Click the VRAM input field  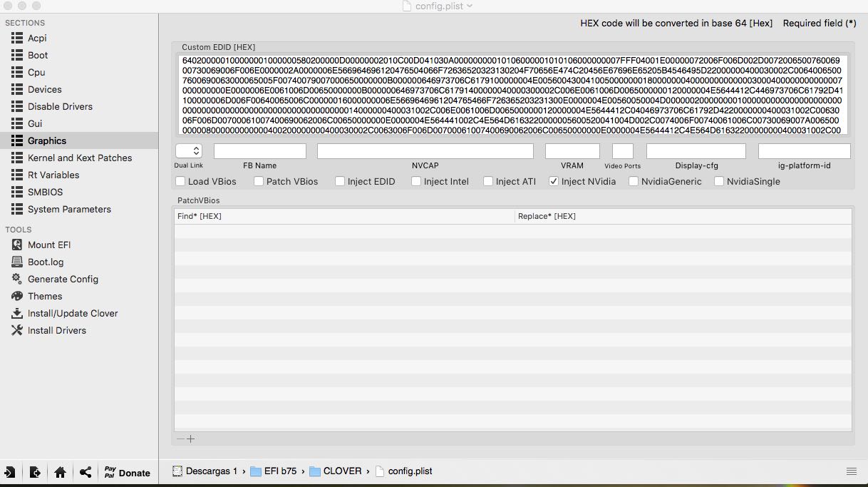(x=572, y=151)
